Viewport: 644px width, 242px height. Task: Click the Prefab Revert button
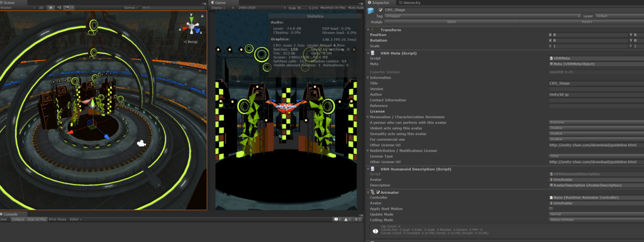[581, 22]
